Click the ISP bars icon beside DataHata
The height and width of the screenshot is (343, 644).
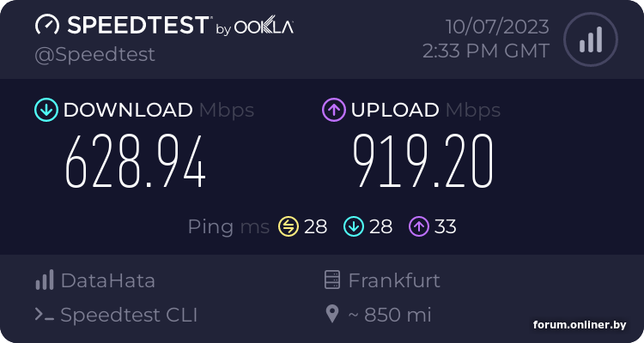click(44, 280)
